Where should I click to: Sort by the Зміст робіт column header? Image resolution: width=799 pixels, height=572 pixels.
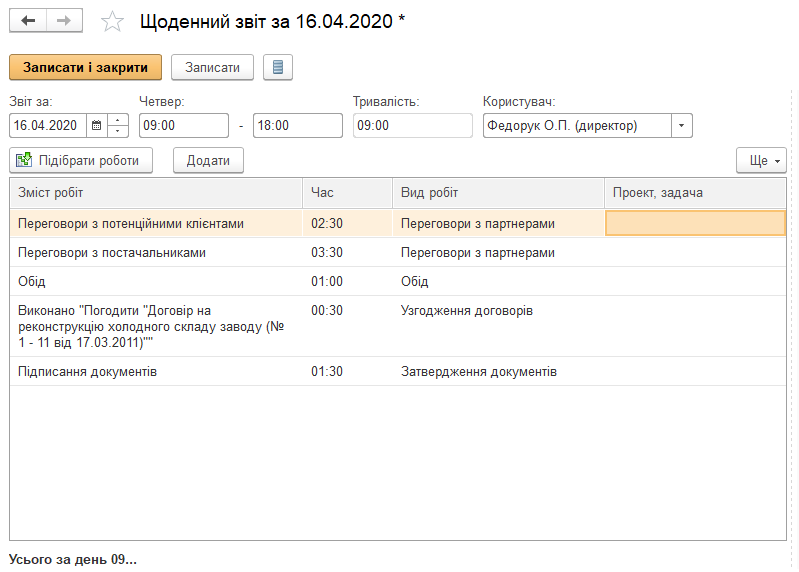[155, 192]
